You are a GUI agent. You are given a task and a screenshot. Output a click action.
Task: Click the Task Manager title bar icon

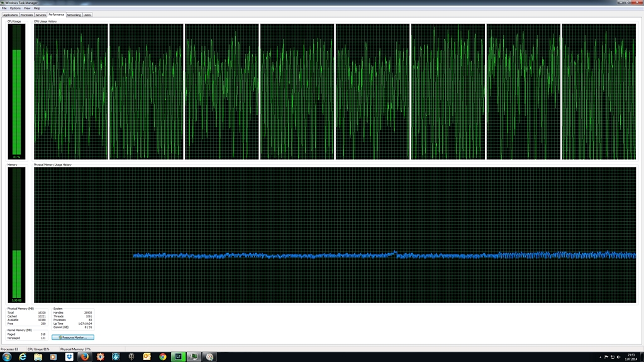point(3,3)
